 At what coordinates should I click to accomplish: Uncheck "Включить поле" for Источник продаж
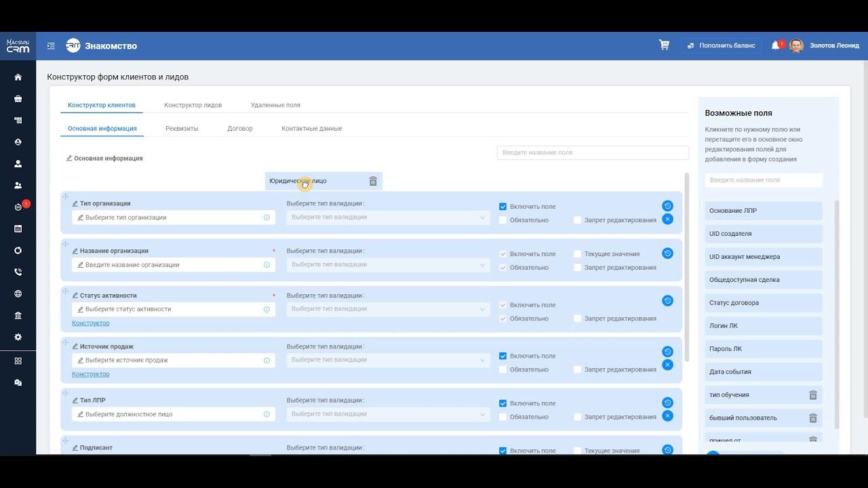coord(502,356)
